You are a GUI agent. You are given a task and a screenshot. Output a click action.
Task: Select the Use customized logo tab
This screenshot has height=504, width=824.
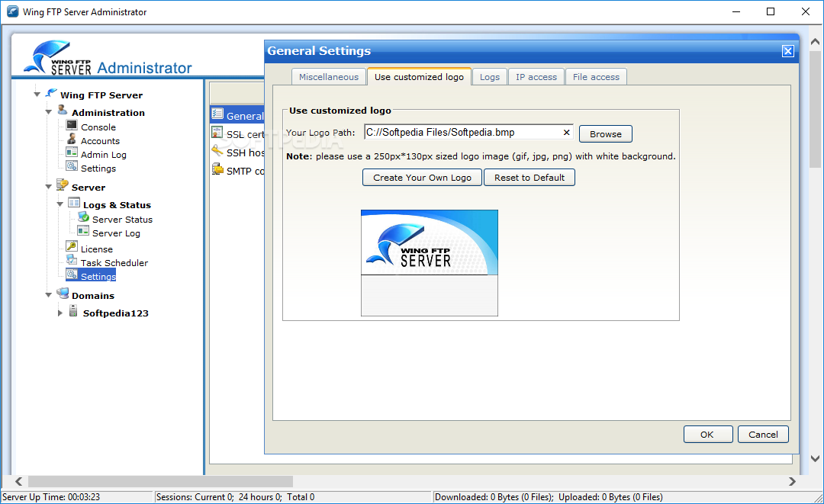pyautogui.click(x=419, y=77)
